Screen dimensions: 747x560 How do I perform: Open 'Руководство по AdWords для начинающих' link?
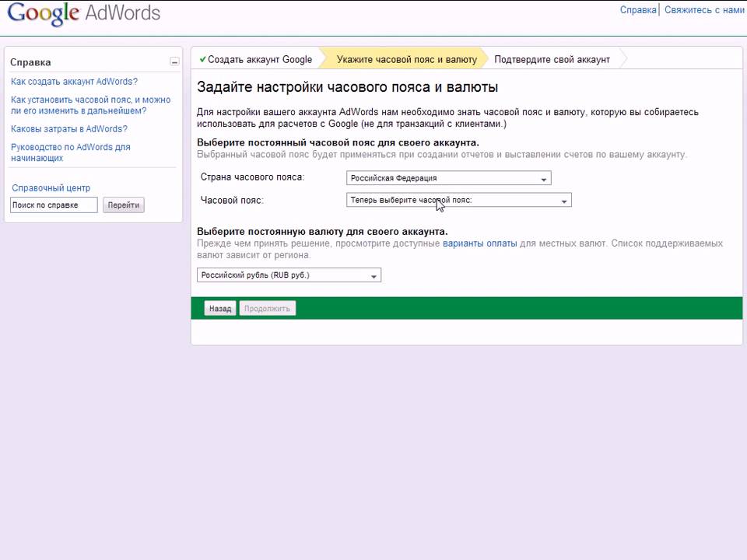pos(71,152)
